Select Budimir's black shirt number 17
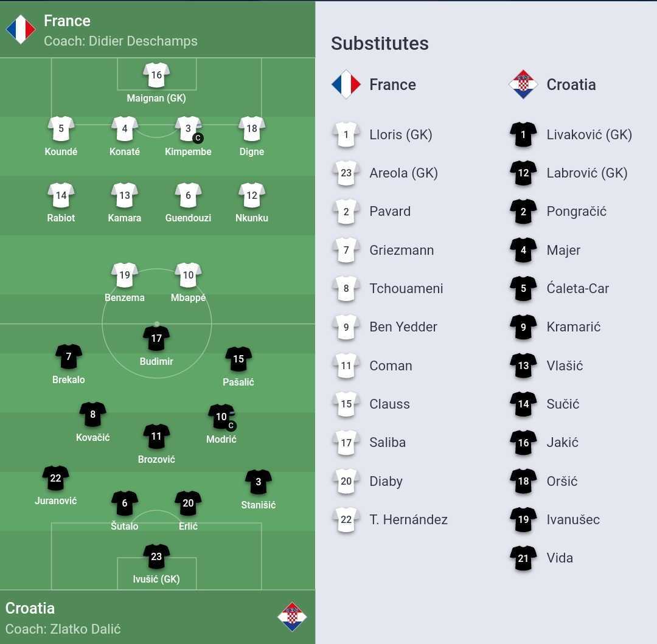This screenshot has width=657, height=644. pos(156,338)
